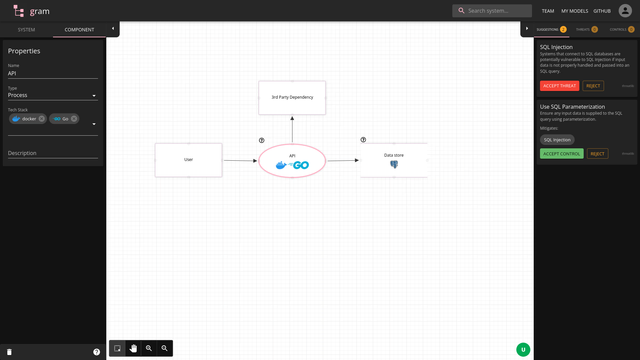The height and width of the screenshot is (360, 640).
Task: Click the indicator above the Data store
Action: click(x=363, y=140)
